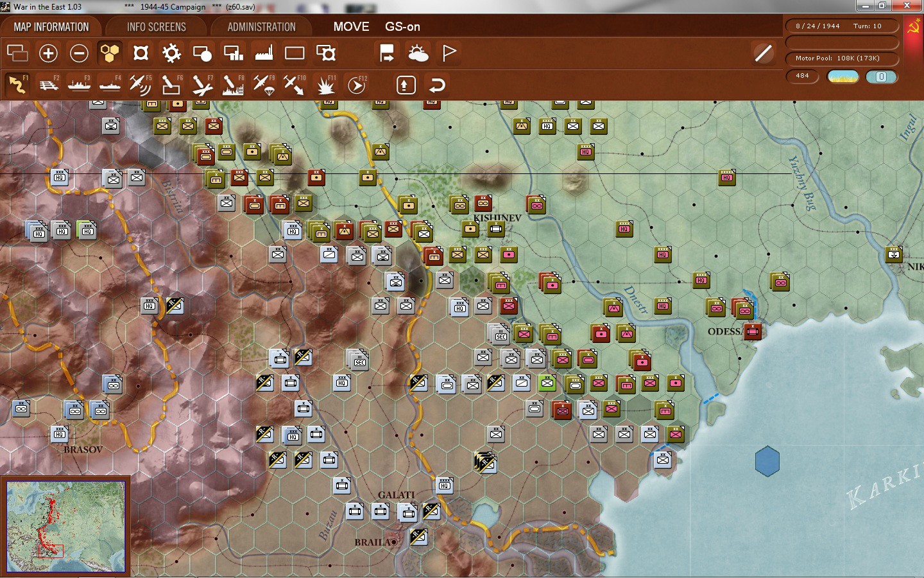Click the factory toolbar icon
924x578 pixels.
tap(264, 53)
